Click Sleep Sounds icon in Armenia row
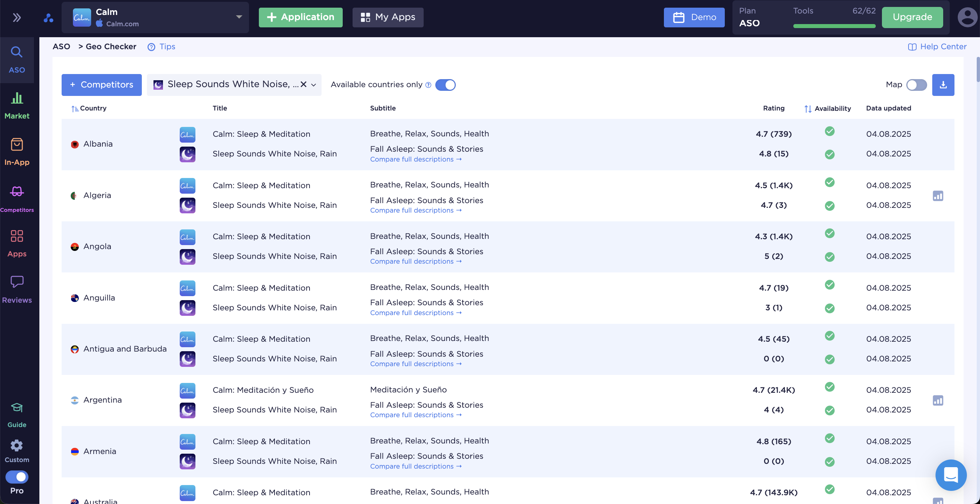Viewport: 980px width, 504px height. tap(187, 461)
